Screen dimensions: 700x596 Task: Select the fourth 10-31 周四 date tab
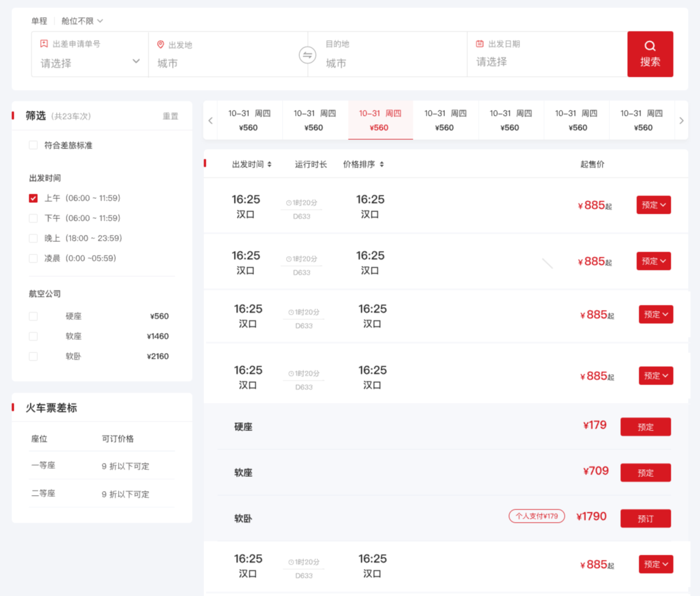point(445,120)
